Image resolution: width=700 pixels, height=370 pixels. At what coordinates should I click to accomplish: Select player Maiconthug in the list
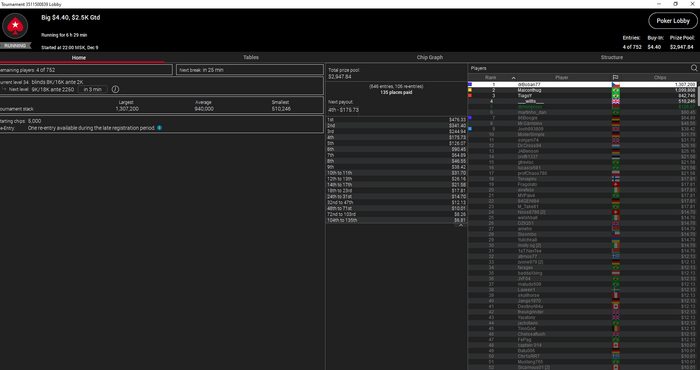coord(582,90)
